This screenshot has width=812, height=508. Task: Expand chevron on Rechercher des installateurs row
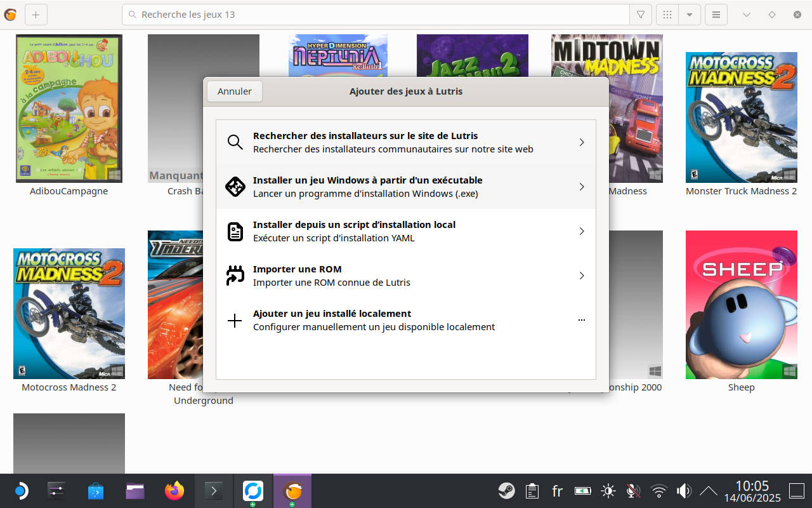[x=582, y=142]
